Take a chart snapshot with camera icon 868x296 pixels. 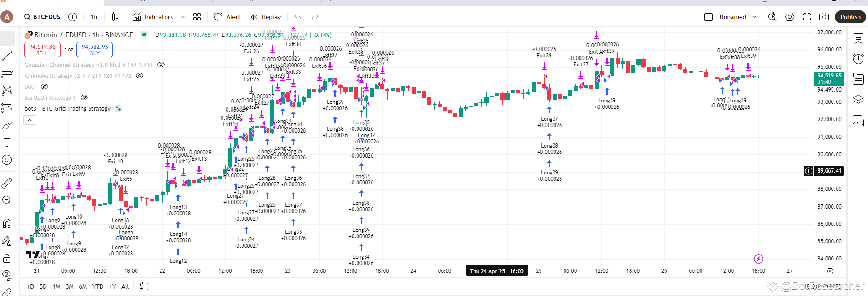point(824,17)
